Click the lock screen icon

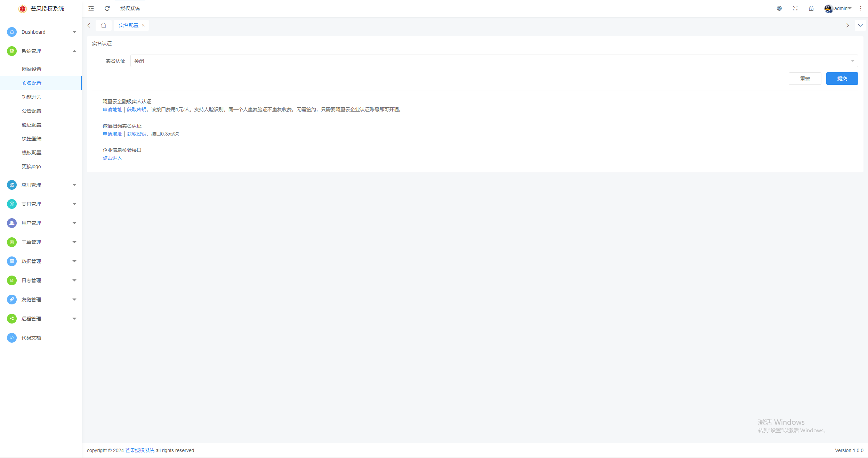[811, 8]
